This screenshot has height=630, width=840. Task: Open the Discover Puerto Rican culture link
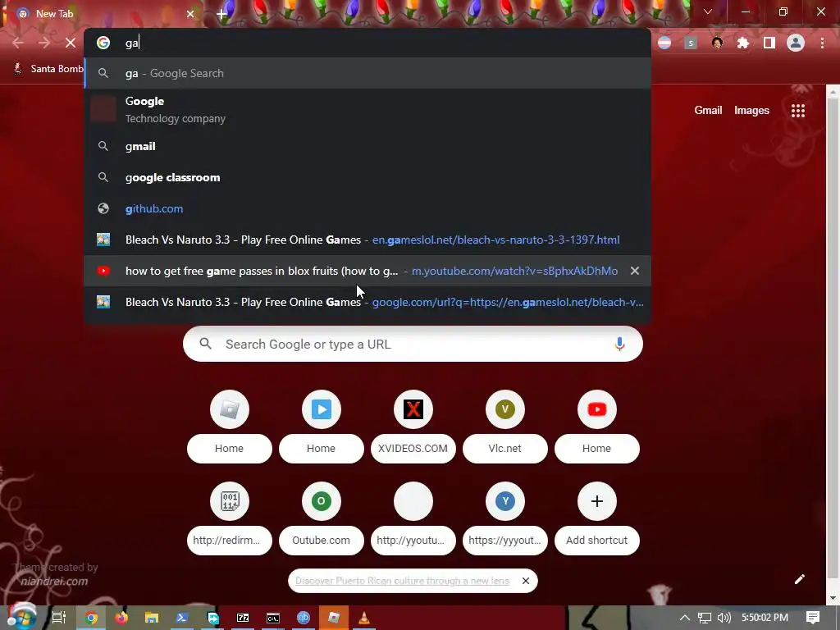[x=402, y=581]
